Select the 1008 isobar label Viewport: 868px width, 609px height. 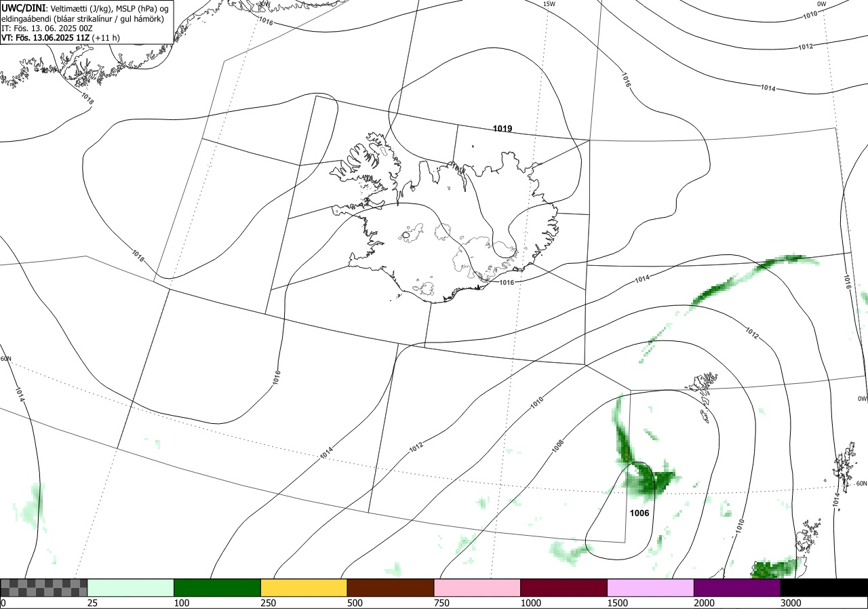click(x=559, y=445)
